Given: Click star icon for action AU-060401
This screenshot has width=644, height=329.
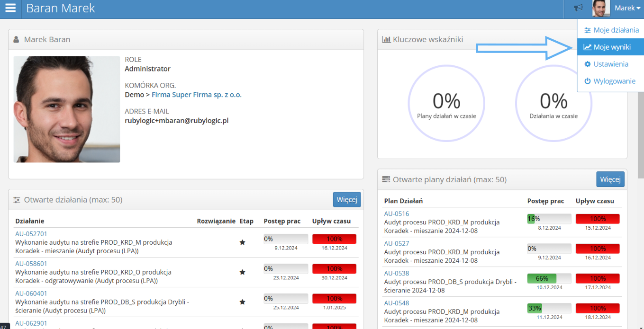Looking at the screenshot, I should (242, 302).
